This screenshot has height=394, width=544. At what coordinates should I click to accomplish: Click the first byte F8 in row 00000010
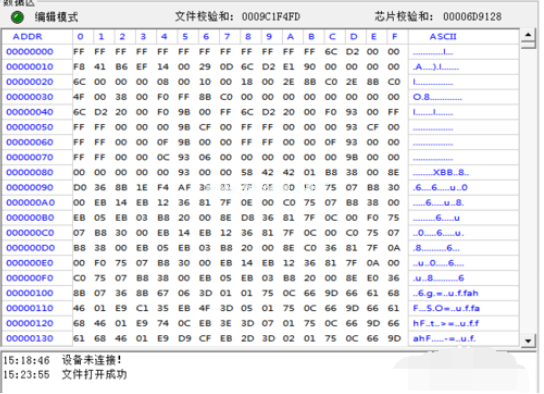click(79, 67)
